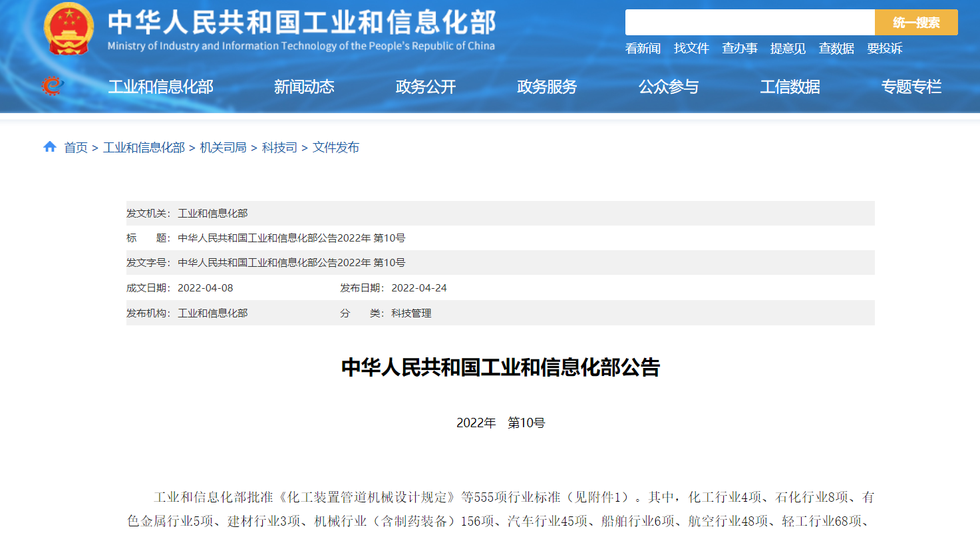The height and width of the screenshot is (537, 980).
Task: Select the 查办事 quick link
Action: click(x=740, y=49)
